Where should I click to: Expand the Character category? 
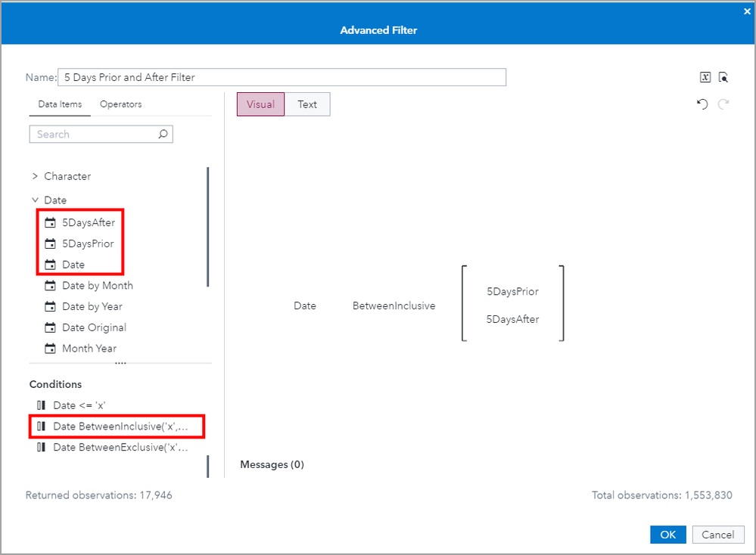click(x=35, y=176)
